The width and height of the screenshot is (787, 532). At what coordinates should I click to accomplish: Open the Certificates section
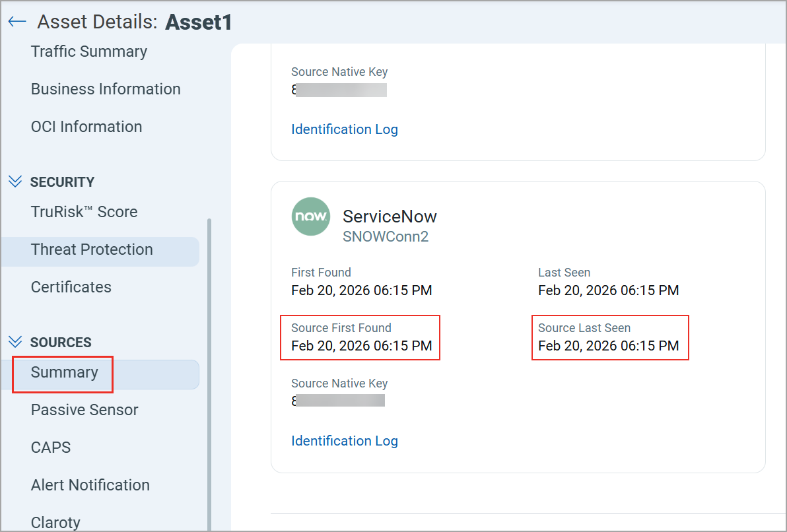coord(71,287)
